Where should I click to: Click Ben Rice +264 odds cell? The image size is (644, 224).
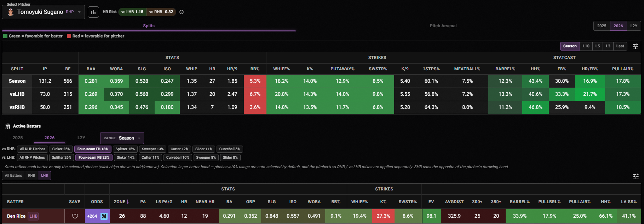(x=97, y=216)
